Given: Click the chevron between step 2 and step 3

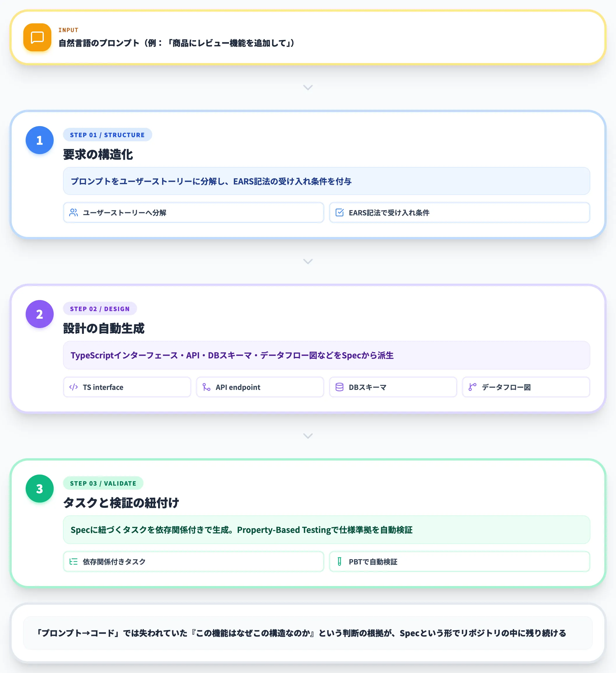Looking at the screenshot, I should pyautogui.click(x=308, y=436).
